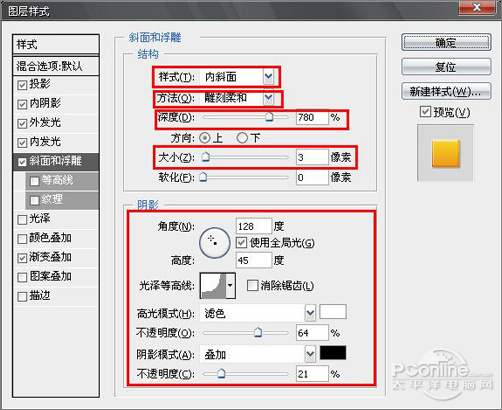502x410 pixels.
Task: Open the 外发光 settings entry
Action: click(45, 123)
